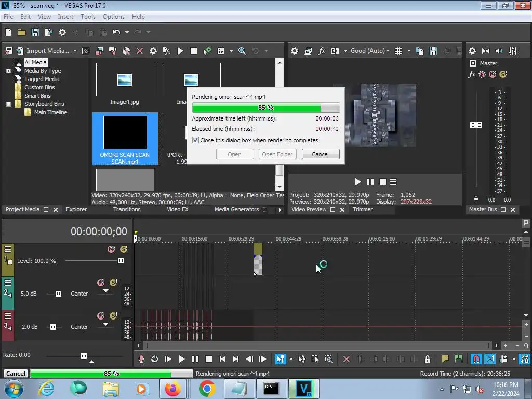Toggle loop playback in the transport bar
This screenshot has width=532, height=399.
pyautogui.click(x=155, y=359)
